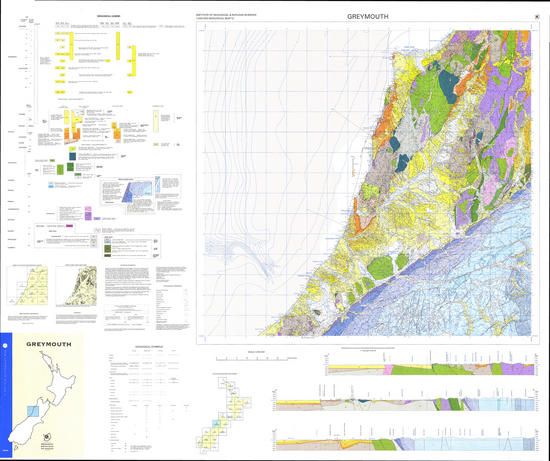The height and width of the screenshot is (461, 550).
Task: Click the magenta swatch in the legend
Action: pyautogui.click(x=69, y=226)
